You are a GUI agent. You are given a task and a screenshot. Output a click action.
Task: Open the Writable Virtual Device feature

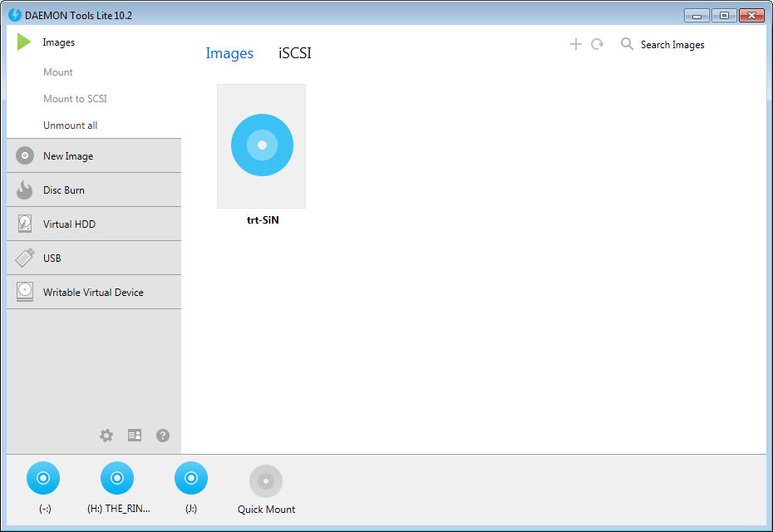point(93,292)
